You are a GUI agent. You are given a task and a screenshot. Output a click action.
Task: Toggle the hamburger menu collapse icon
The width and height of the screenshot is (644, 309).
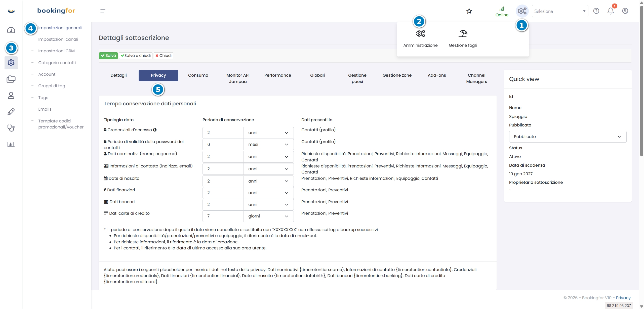click(x=103, y=11)
